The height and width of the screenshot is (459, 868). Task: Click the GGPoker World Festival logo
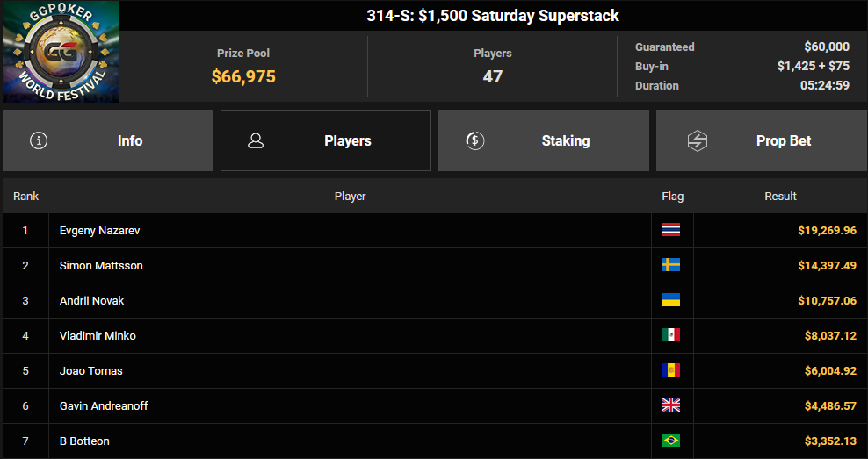[61, 52]
